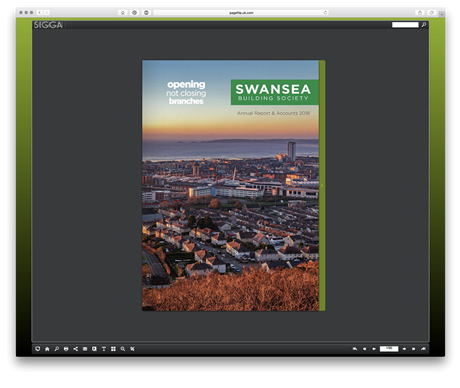This screenshot has height=388, width=460.
Task: Click the browser share icon
Action: tap(420, 13)
